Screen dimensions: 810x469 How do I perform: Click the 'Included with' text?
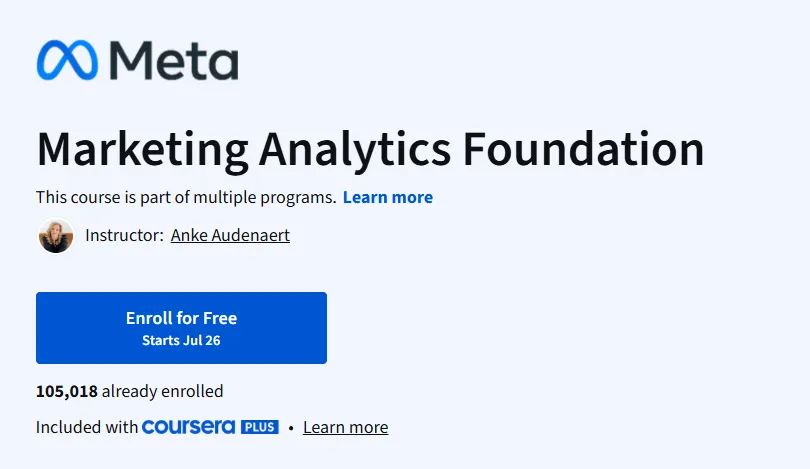tap(87, 427)
